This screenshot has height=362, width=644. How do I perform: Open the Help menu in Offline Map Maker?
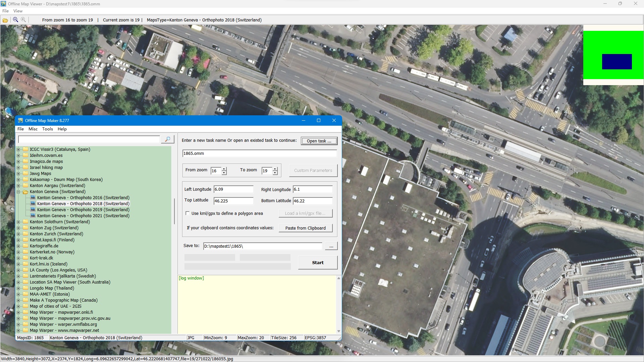coord(62,129)
